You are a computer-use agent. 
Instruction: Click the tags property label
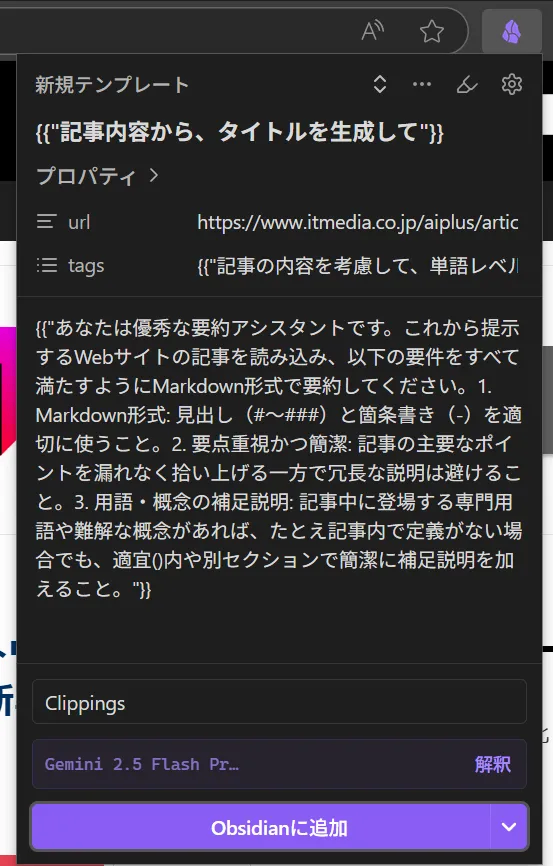(86, 266)
